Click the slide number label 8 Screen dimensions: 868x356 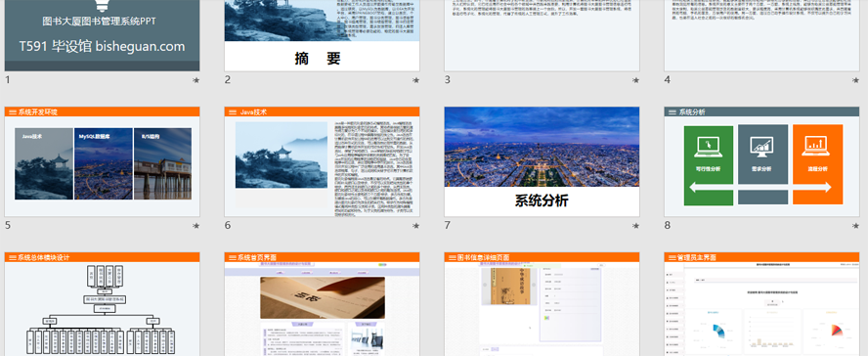point(668,225)
